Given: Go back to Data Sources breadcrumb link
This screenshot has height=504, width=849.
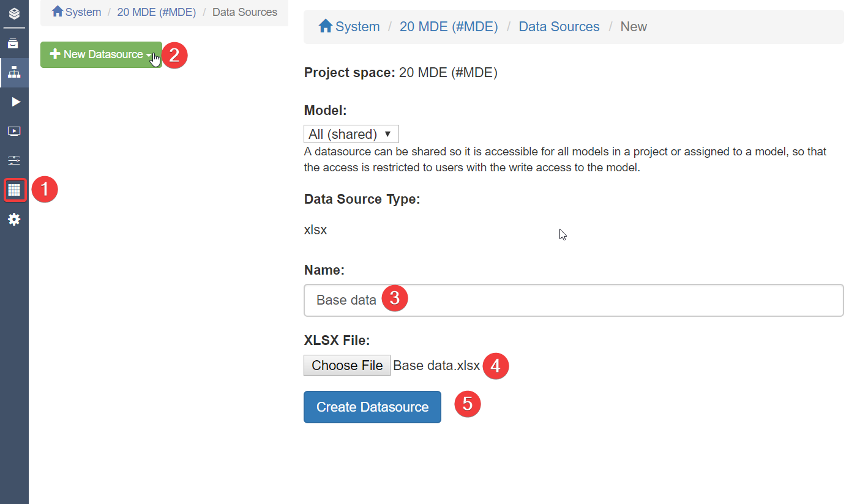Looking at the screenshot, I should pyautogui.click(x=559, y=27).
